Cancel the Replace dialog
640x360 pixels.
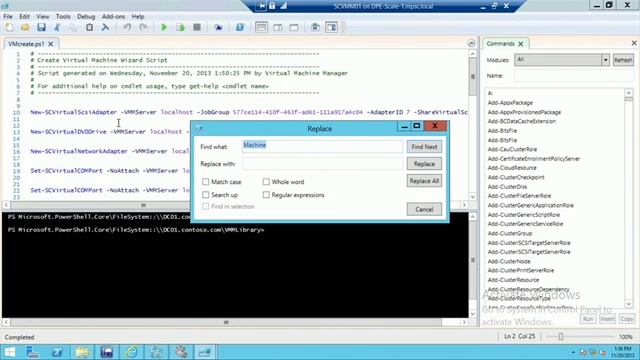424,209
